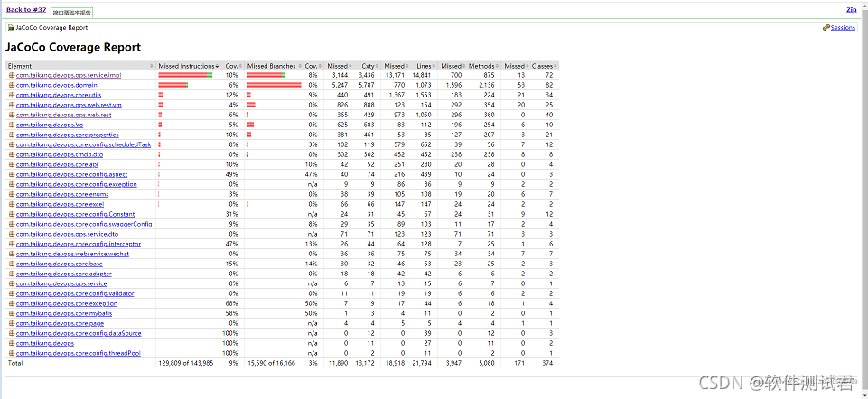Sort by Missed Branches column header
The height and width of the screenshot is (399, 868).
click(x=274, y=66)
